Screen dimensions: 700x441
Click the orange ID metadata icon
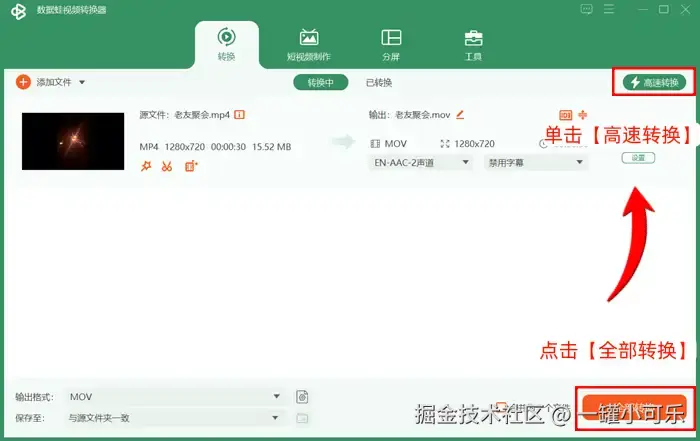tap(566, 115)
